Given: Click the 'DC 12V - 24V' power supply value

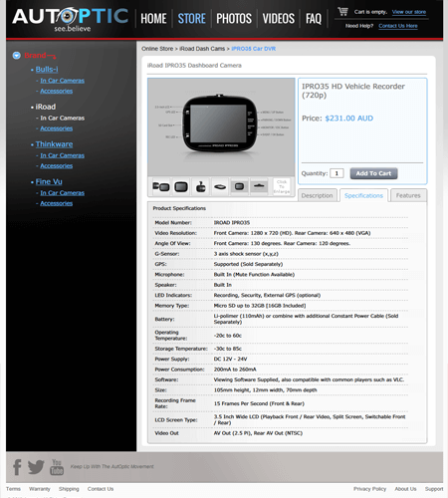Looking at the screenshot, I should click(x=230, y=360).
